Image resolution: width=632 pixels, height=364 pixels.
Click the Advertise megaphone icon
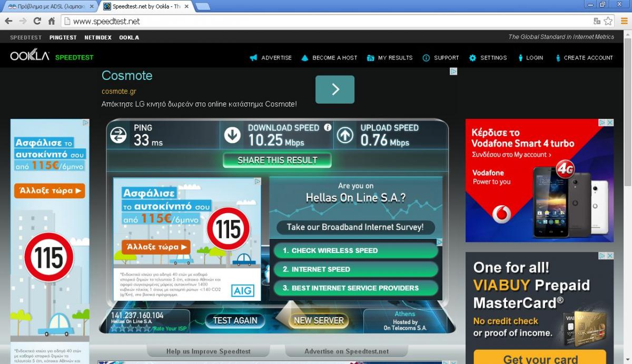pyautogui.click(x=253, y=58)
